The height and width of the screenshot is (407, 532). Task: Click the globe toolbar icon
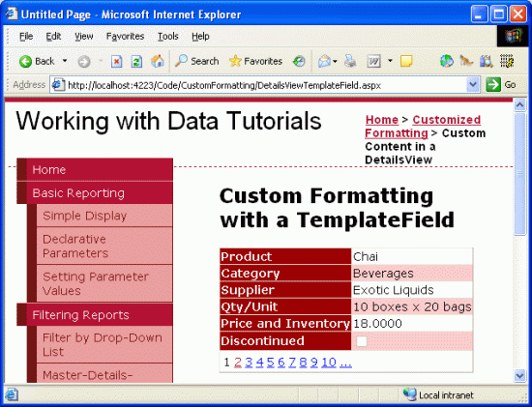pyautogui.click(x=447, y=62)
